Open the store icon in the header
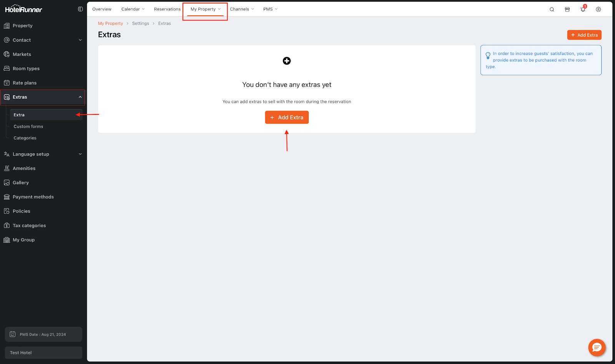The width and height of the screenshot is (615, 364). click(567, 10)
